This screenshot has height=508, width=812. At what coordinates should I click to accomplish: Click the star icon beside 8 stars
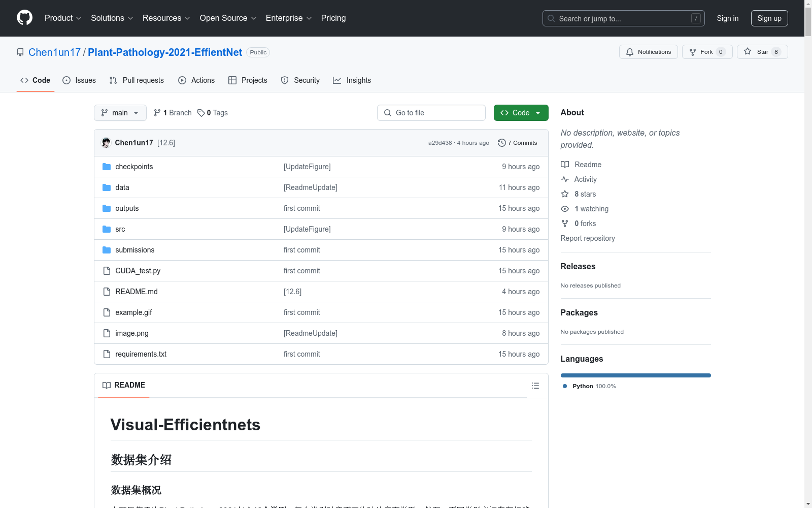[565, 194]
